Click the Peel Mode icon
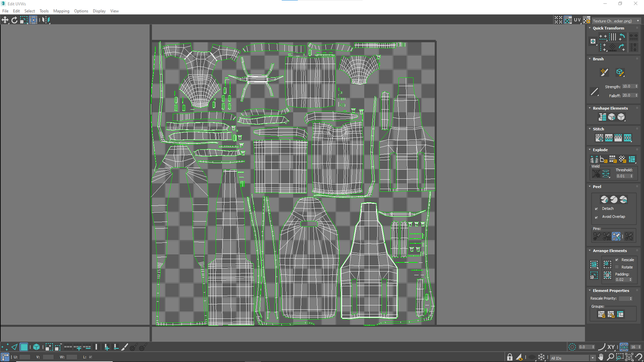Screen dimensions: 644x362 pos(614,199)
